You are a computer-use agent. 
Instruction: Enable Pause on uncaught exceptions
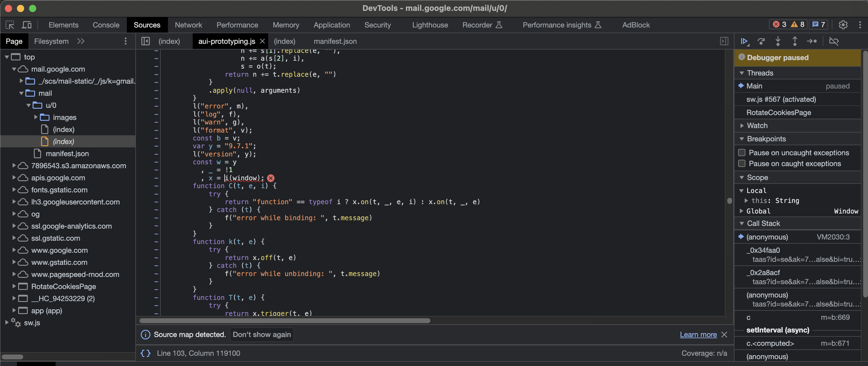pos(742,153)
